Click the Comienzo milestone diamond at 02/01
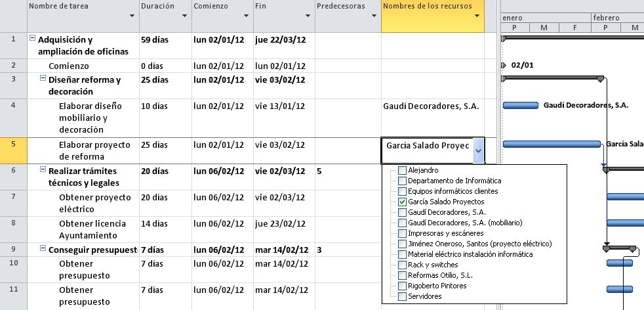Image resolution: width=644 pixels, height=310 pixels. 504,65
